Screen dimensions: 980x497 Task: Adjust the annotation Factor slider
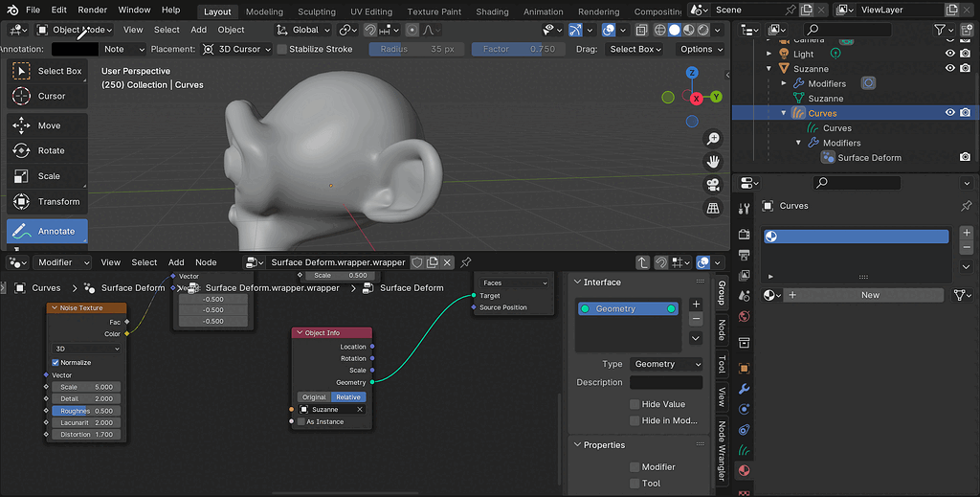click(518, 50)
